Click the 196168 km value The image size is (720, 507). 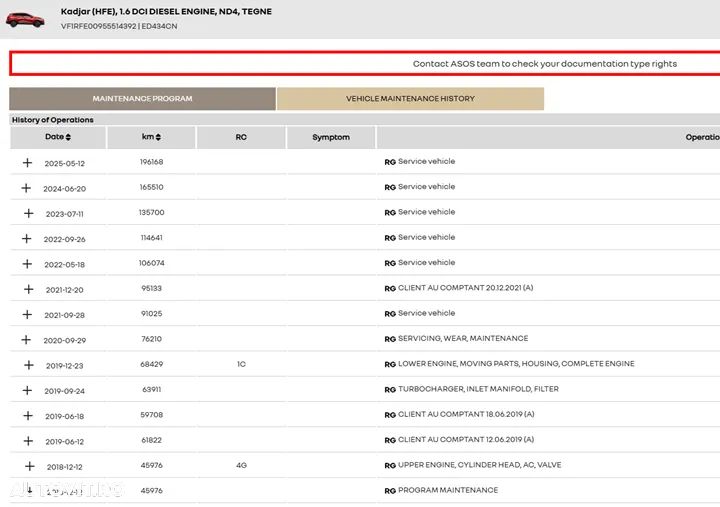tap(152, 162)
